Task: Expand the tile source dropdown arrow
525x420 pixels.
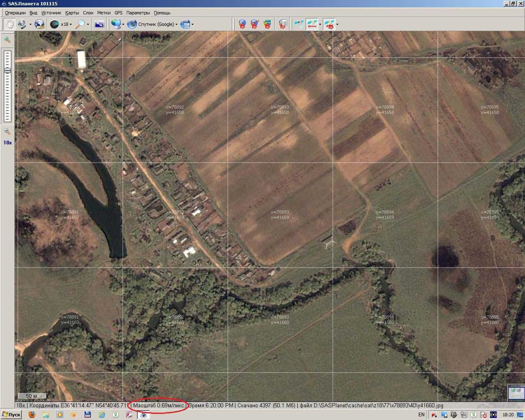Action: tap(123, 25)
